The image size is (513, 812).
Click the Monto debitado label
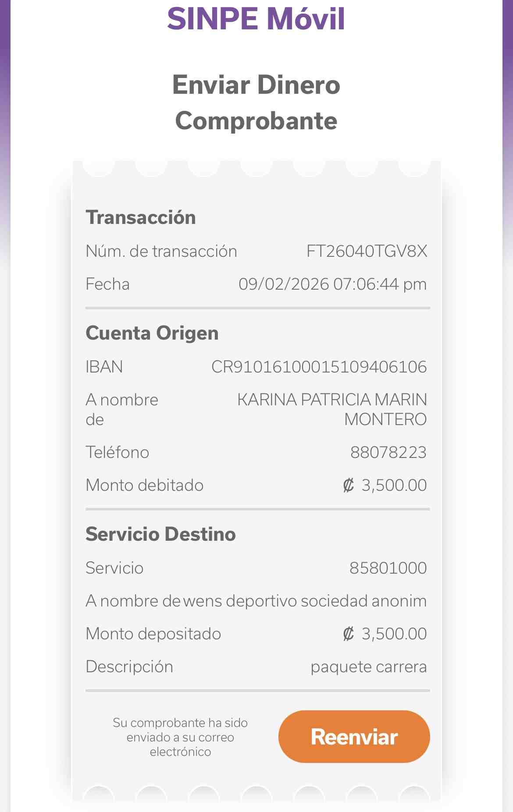tap(145, 485)
